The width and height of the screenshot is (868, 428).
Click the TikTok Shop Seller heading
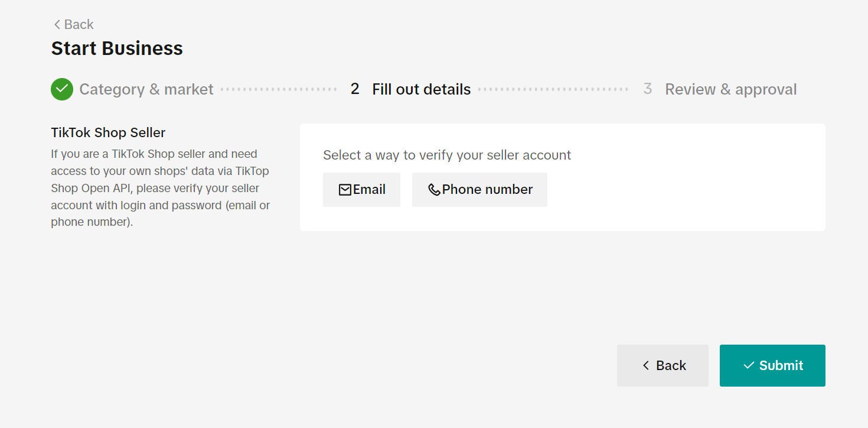[x=108, y=132]
